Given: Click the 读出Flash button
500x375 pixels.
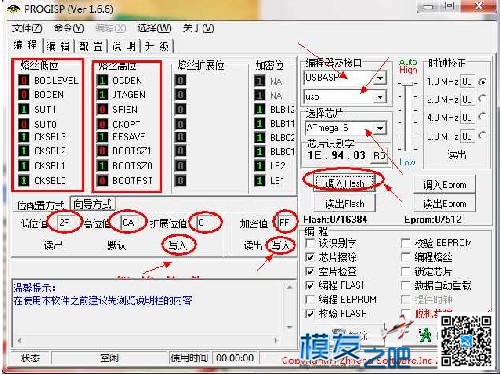Looking at the screenshot, I should (x=344, y=203).
